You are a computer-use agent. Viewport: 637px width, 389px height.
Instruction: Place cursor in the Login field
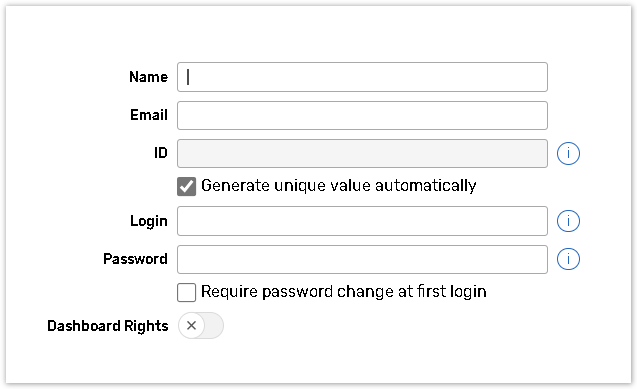(x=362, y=221)
